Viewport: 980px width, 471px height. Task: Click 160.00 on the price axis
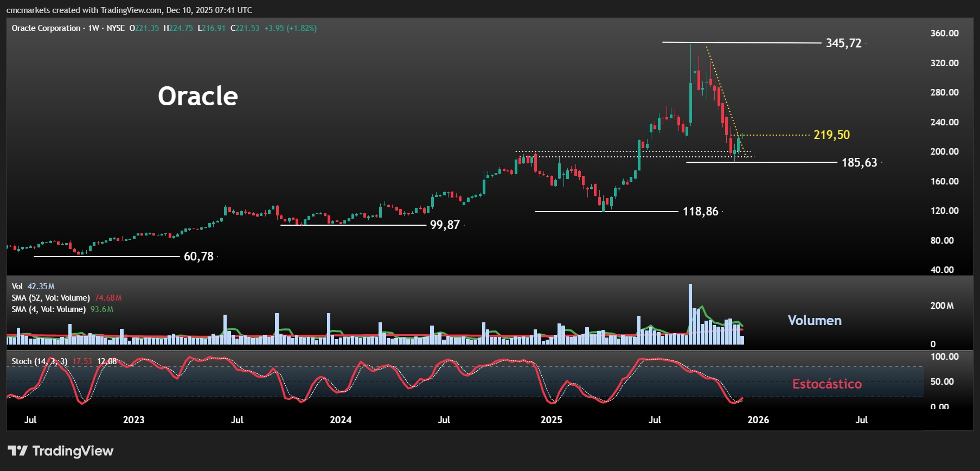click(944, 181)
